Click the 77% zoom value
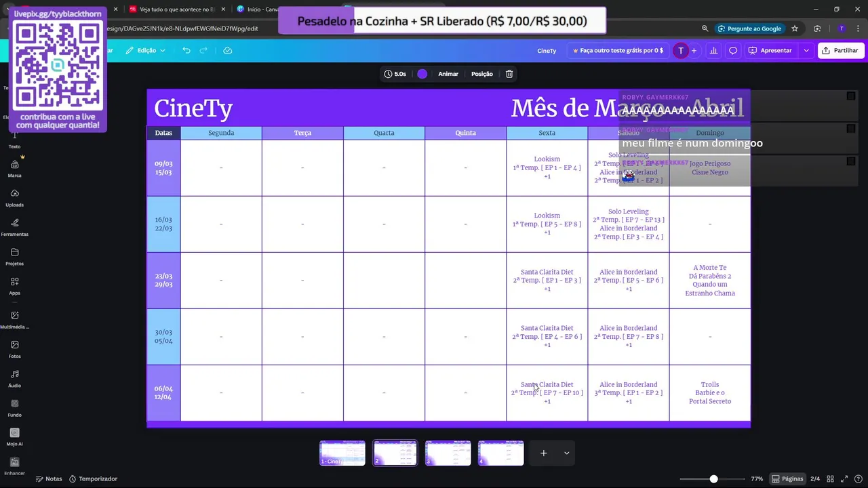Image resolution: width=868 pixels, height=488 pixels. click(x=757, y=479)
